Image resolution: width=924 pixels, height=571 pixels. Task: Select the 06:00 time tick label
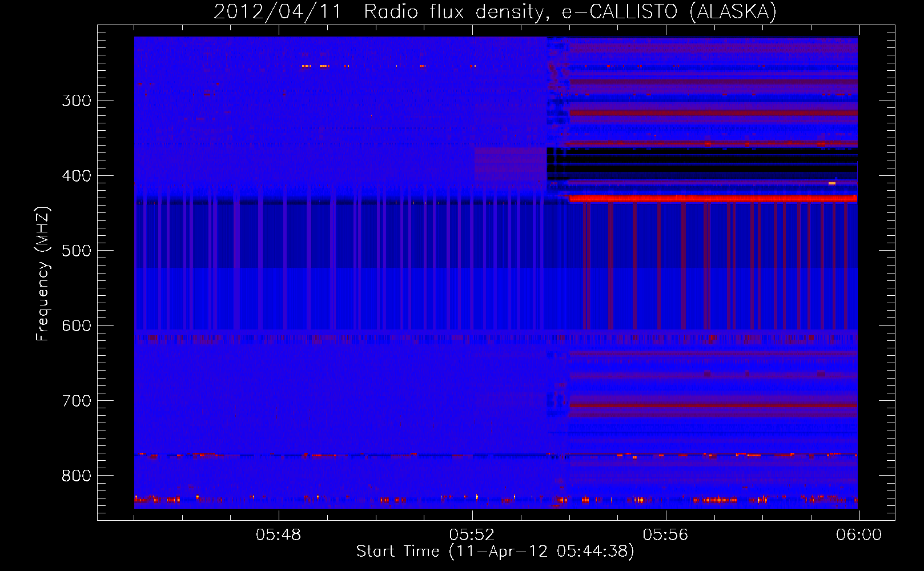pos(859,535)
